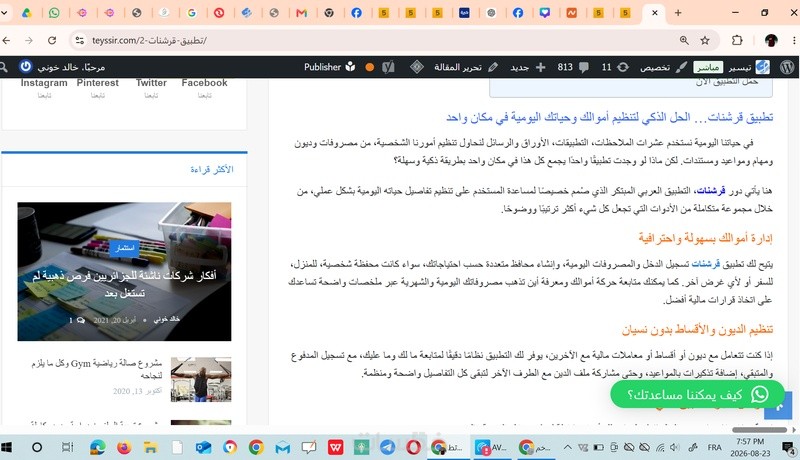Open Task View on taskbar
Image resolution: width=800 pixels, height=460 pixels.
pos(67,447)
